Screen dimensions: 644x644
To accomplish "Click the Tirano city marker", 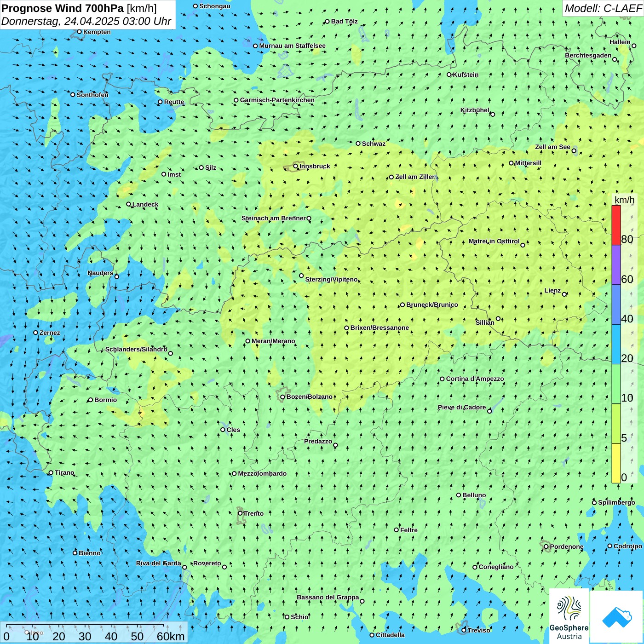I will [x=51, y=473].
